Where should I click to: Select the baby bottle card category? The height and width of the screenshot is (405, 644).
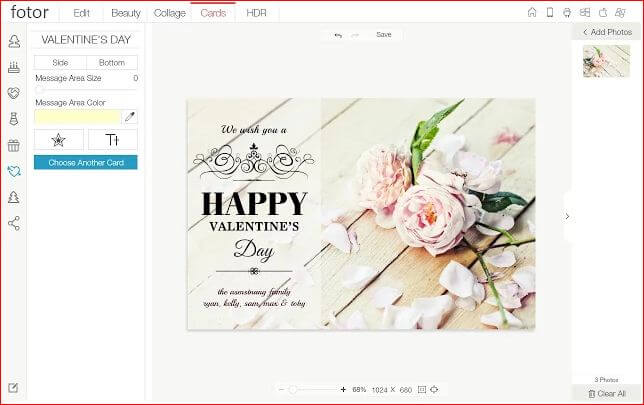pyautogui.click(x=14, y=119)
